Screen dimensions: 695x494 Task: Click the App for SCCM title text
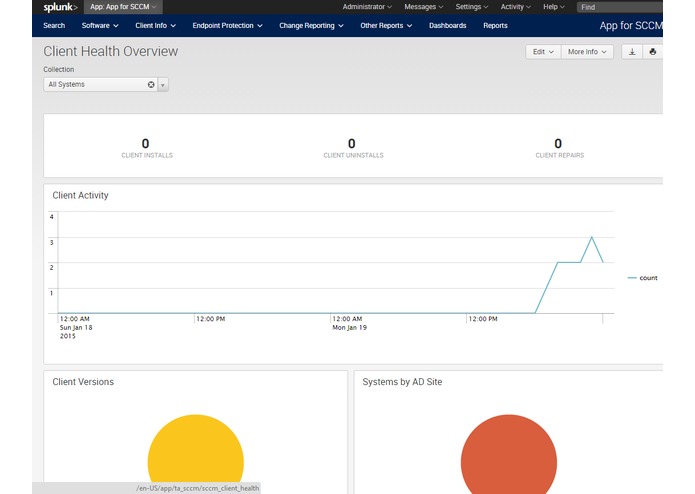pos(631,26)
